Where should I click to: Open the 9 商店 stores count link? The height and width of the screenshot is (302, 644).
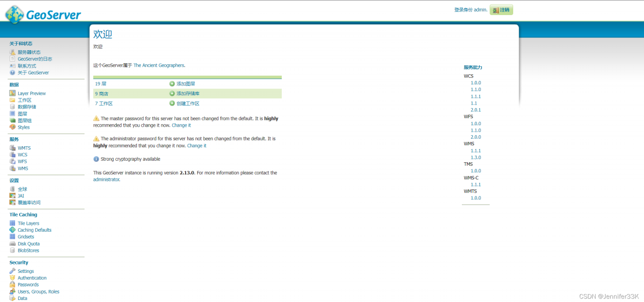102,93
